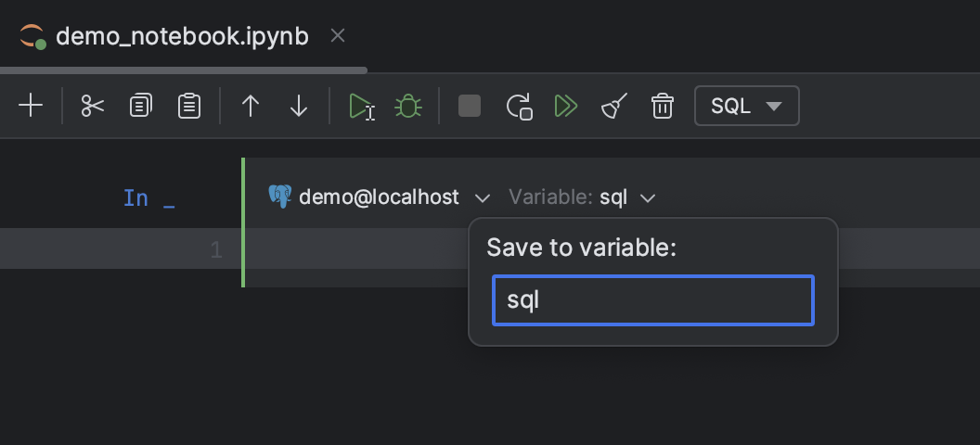Image resolution: width=980 pixels, height=445 pixels.
Task: Click line 1 of the SQL cell editor
Action: tap(356, 248)
